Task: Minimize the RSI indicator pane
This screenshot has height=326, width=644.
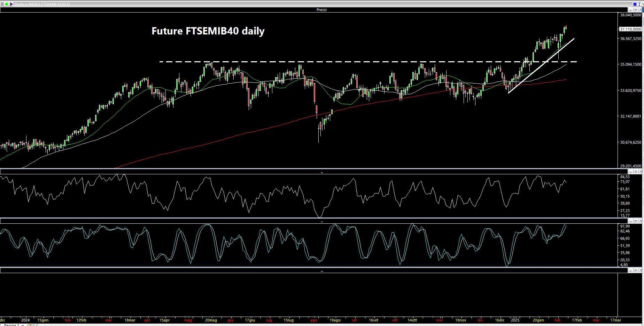Action: click(631, 172)
